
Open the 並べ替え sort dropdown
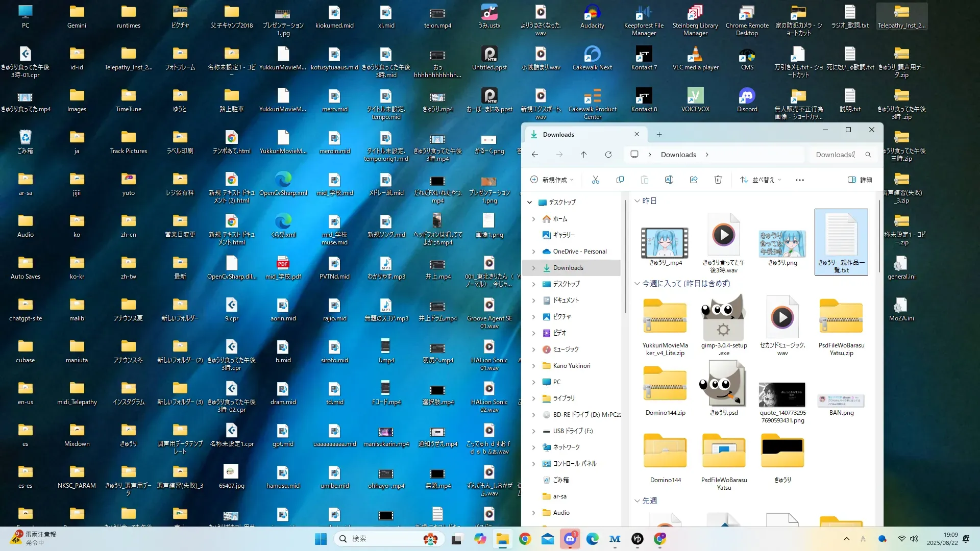(x=761, y=180)
